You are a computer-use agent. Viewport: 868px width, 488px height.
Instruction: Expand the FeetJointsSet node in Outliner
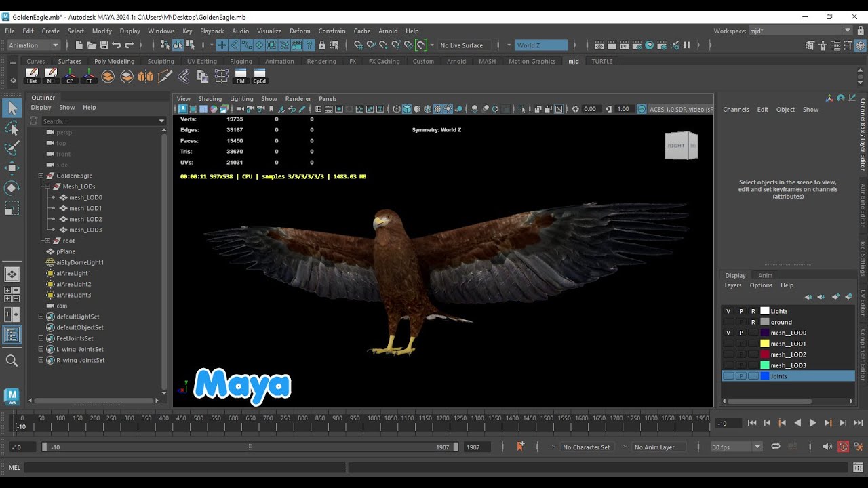41,338
